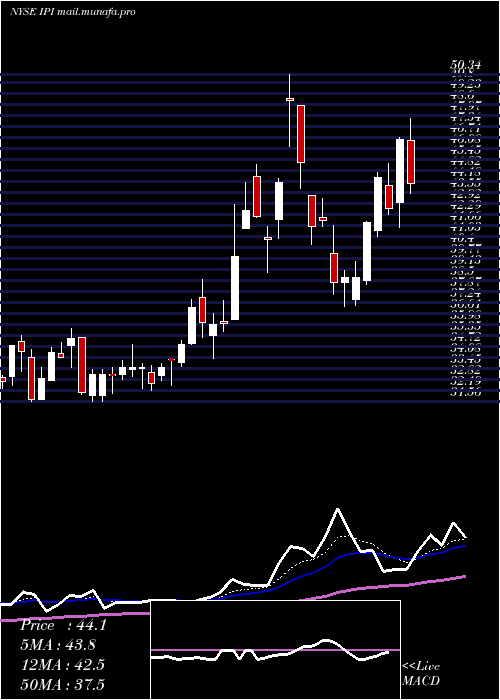Click inside the MACD inset chart box

click(x=275, y=650)
